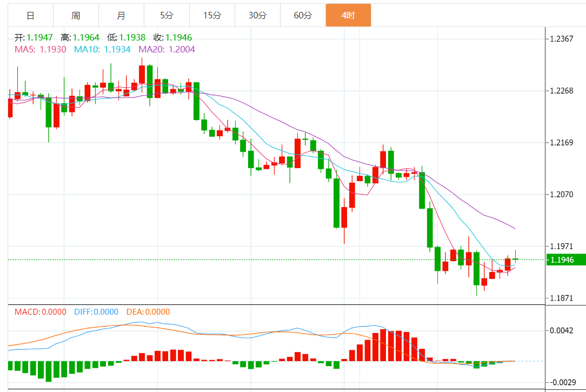Click the low price 1.1938 value
Viewport: 586px width, 392px height.
[132, 37]
